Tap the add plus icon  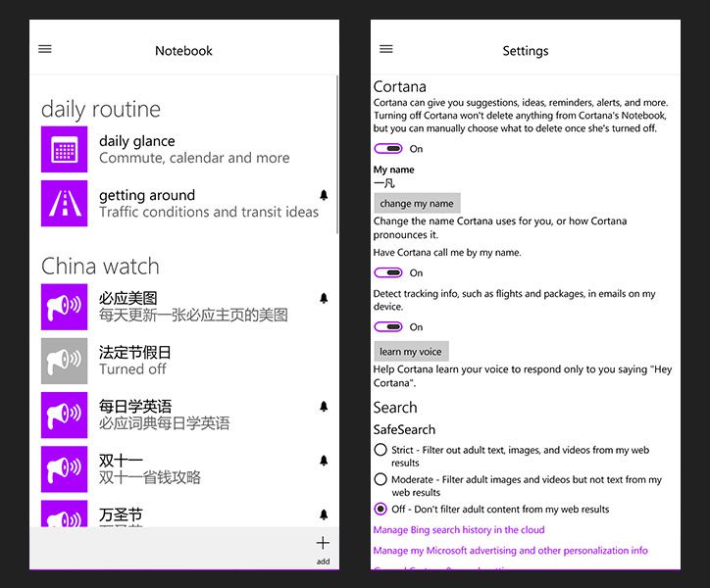click(x=323, y=543)
